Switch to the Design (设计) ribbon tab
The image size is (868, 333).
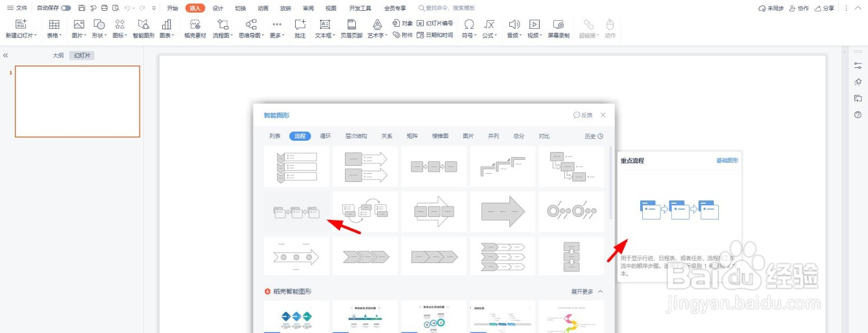(218, 8)
